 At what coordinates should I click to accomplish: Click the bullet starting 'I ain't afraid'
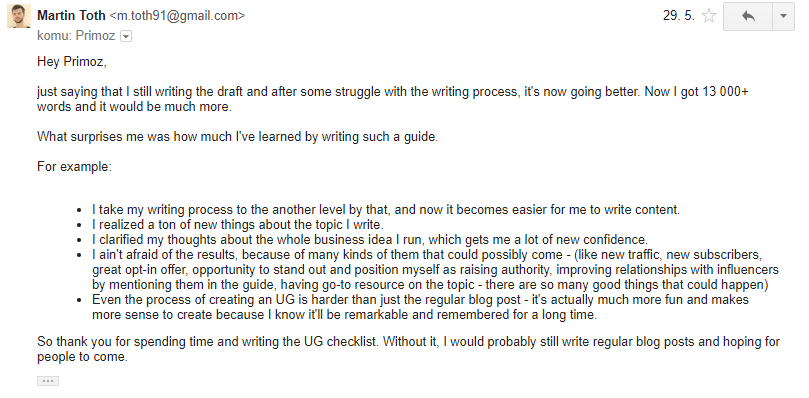(x=435, y=270)
